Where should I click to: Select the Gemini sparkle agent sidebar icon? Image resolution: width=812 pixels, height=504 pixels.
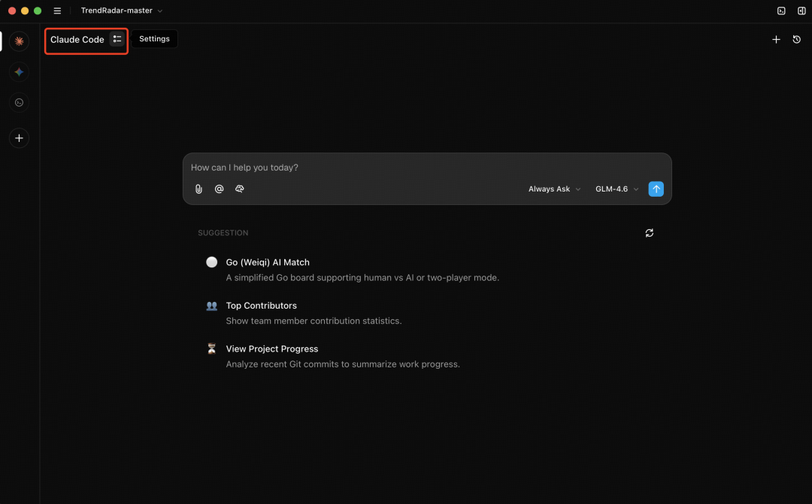19,72
